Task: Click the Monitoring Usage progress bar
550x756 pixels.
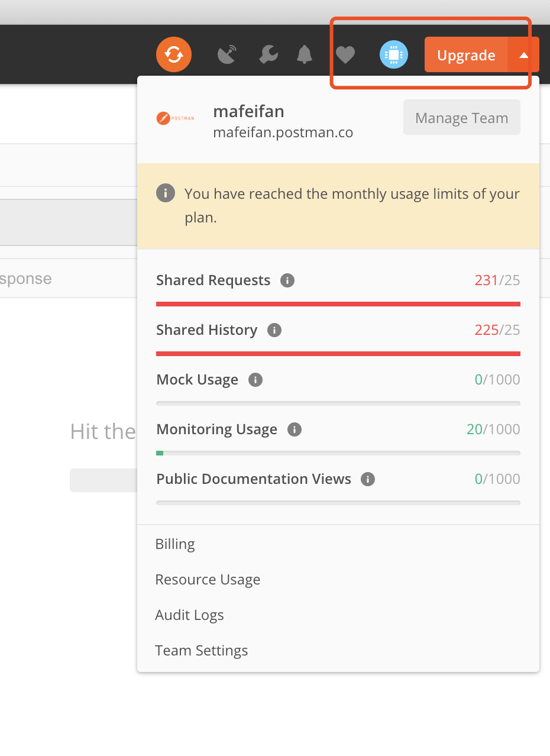Action: coord(338,453)
